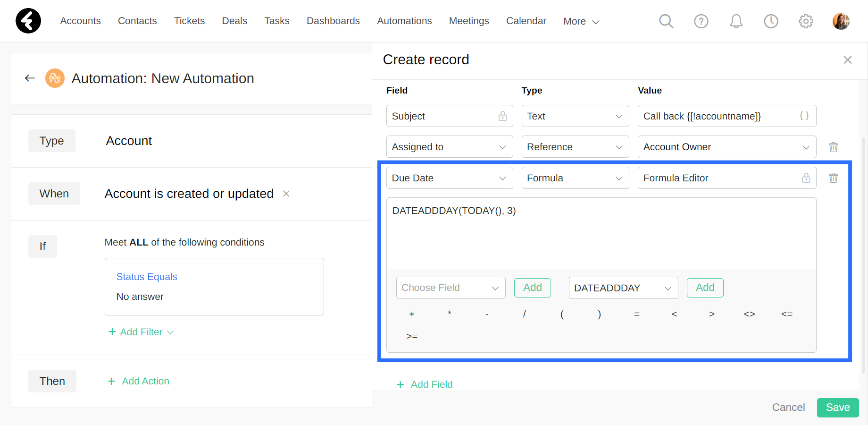Open the user profile avatar
The height and width of the screenshot is (425, 868).
841,21
